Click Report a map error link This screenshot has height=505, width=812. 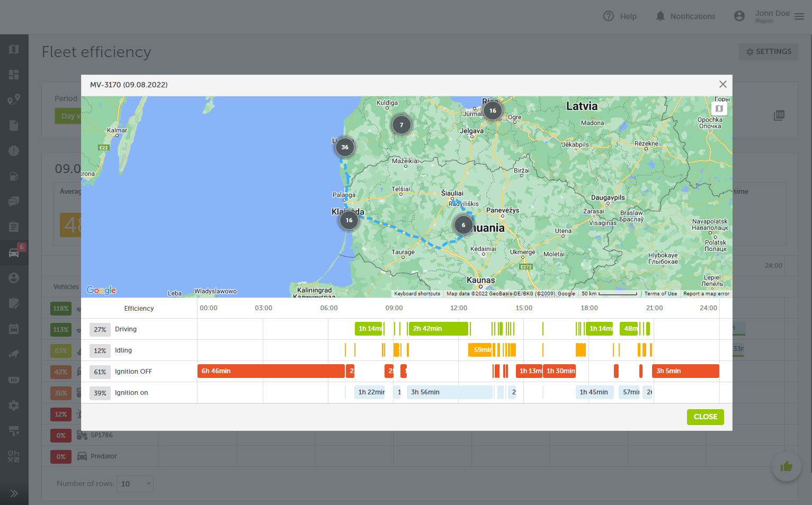tap(706, 294)
